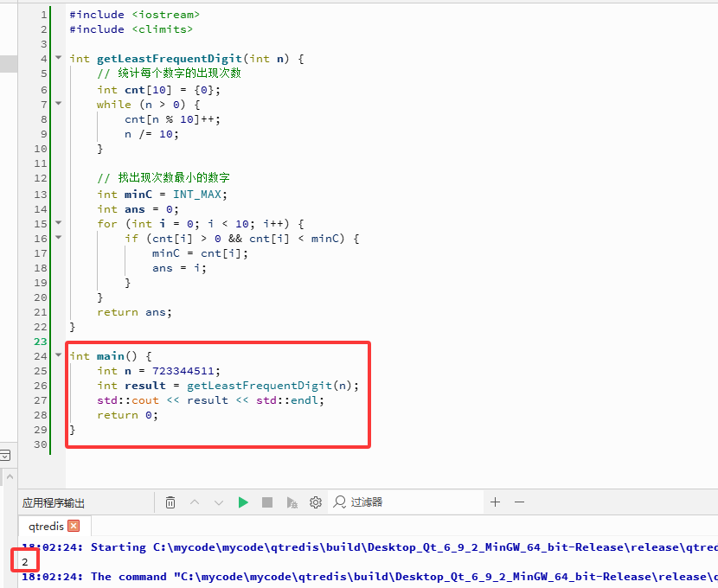Click 'return ans;' statement

[134, 312]
